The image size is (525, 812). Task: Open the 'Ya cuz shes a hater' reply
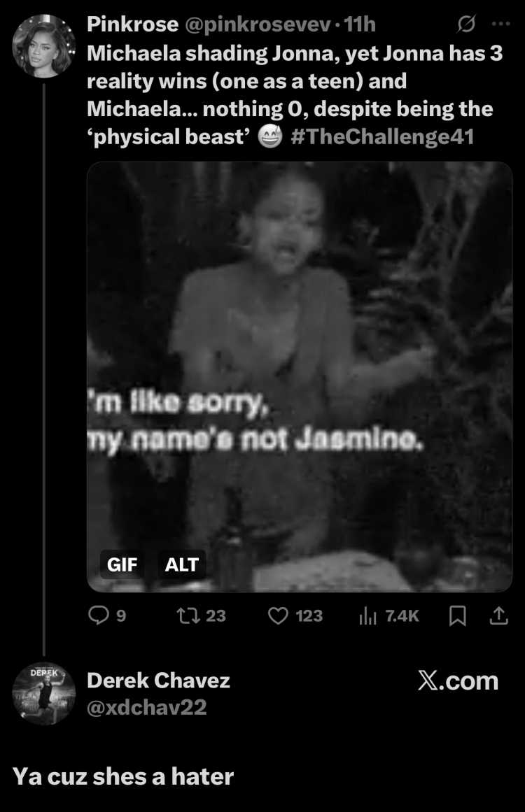pyautogui.click(x=123, y=776)
